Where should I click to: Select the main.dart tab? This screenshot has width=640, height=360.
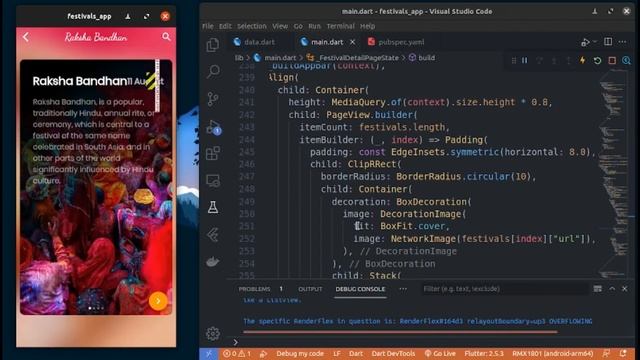pyautogui.click(x=327, y=42)
